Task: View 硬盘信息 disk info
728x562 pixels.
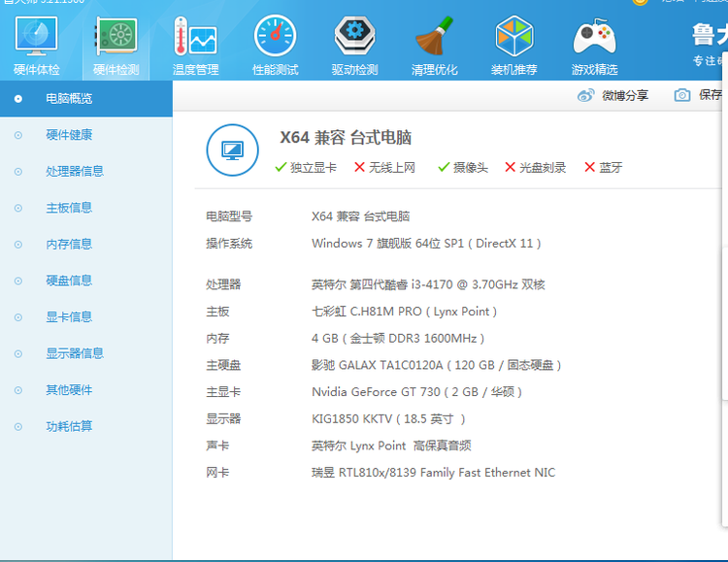Action: (69, 281)
